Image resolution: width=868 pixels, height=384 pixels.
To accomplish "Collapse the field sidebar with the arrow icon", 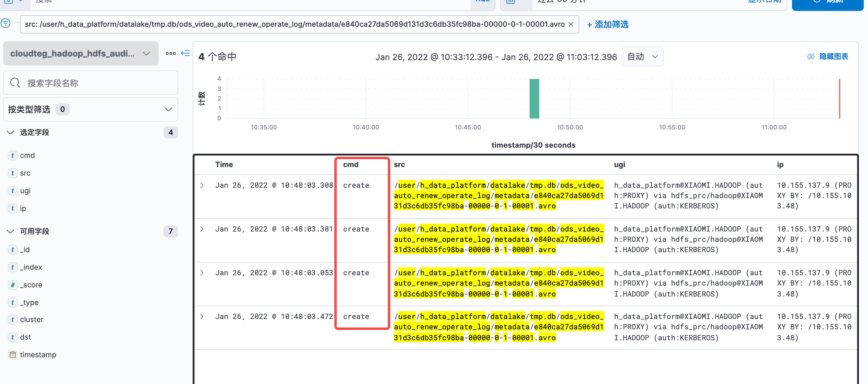I will (185, 53).
